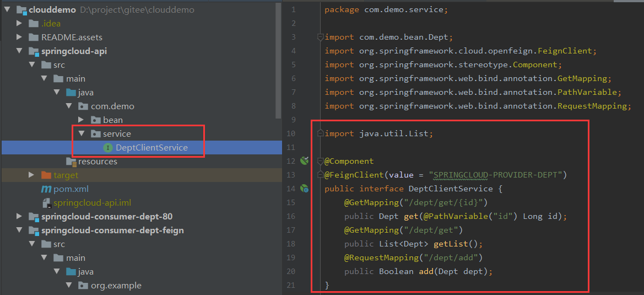Click the "/dept/add" mapping string

point(451,258)
